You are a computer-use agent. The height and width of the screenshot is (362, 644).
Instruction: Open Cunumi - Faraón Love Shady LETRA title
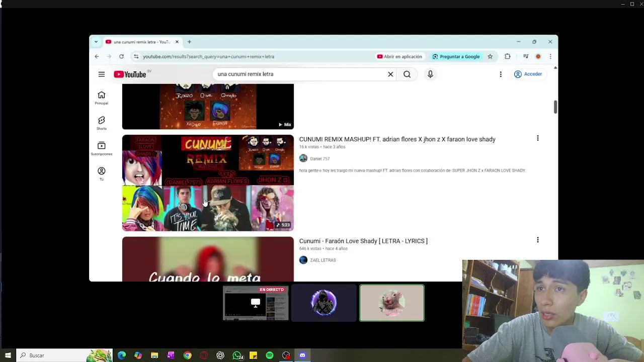coord(363,241)
